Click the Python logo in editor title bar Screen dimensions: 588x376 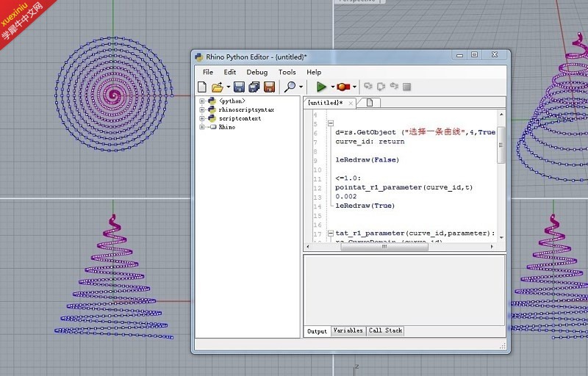pyautogui.click(x=198, y=57)
